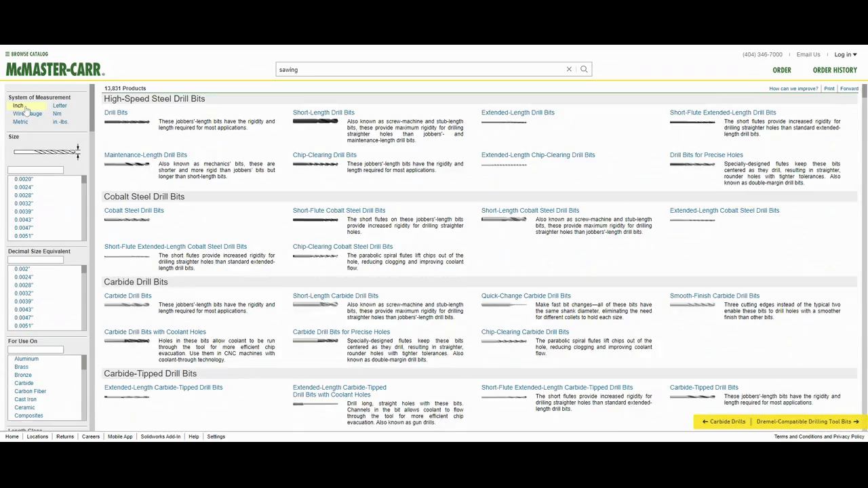
Task: Open the Smooth-Finish Carbide Drill Bits image
Action: pyautogui.click(x=692, y=305)
